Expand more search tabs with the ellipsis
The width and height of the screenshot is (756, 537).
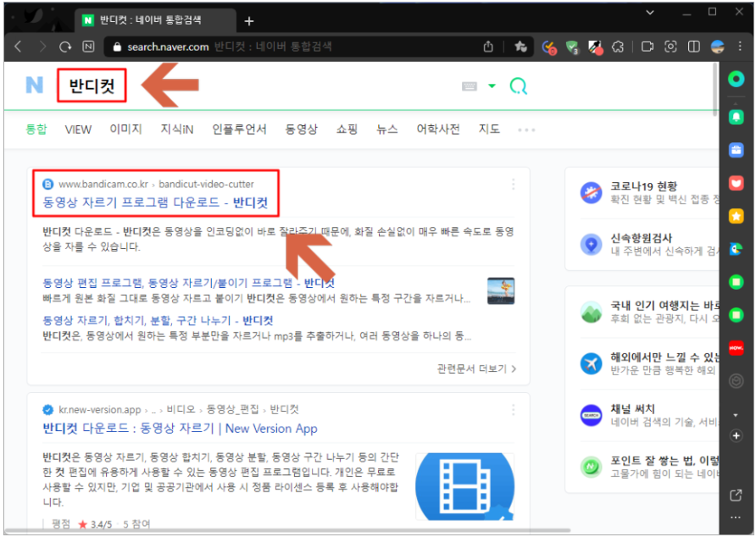pyautogui.click(x=526, y=130)
